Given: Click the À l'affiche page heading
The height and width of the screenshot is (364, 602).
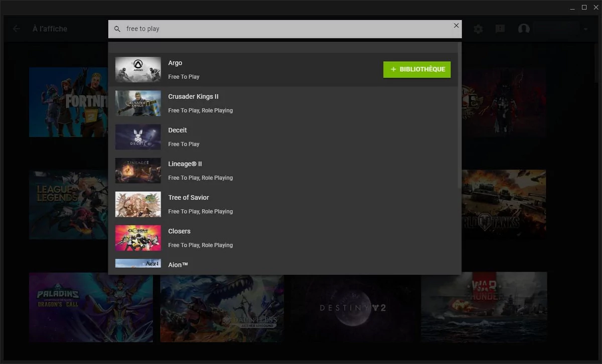Looking at the screenshot, I should [50, 29].
